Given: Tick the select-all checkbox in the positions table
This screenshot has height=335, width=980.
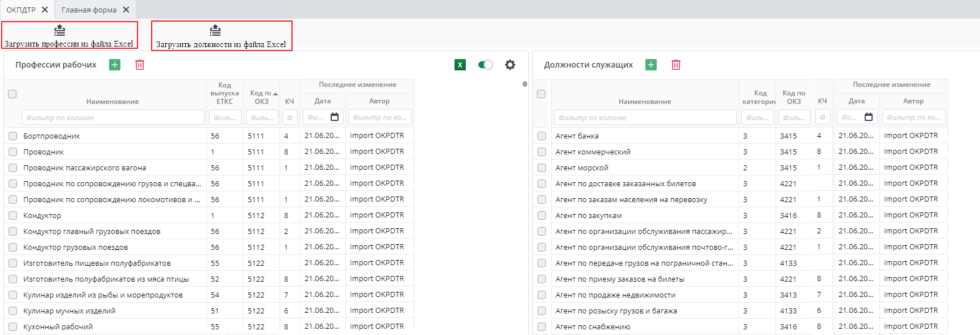Looking at the screenshot, I should click(541, 94).
